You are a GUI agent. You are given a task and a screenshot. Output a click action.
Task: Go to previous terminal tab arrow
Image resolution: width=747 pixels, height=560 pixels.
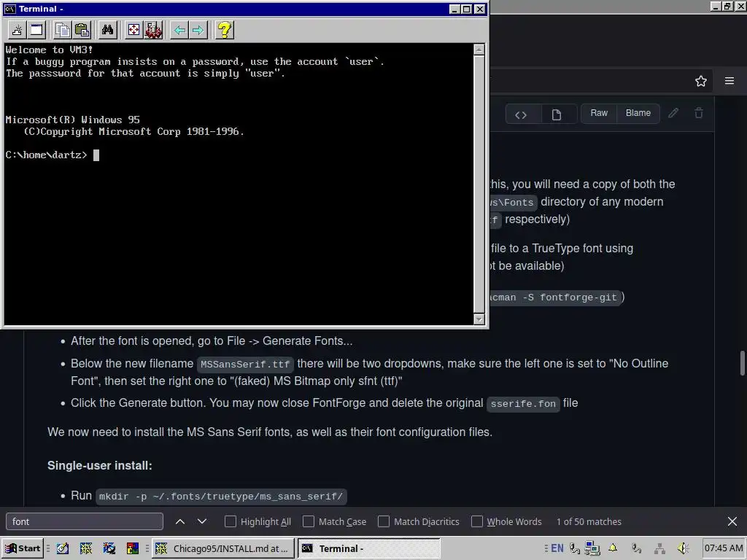179,30
